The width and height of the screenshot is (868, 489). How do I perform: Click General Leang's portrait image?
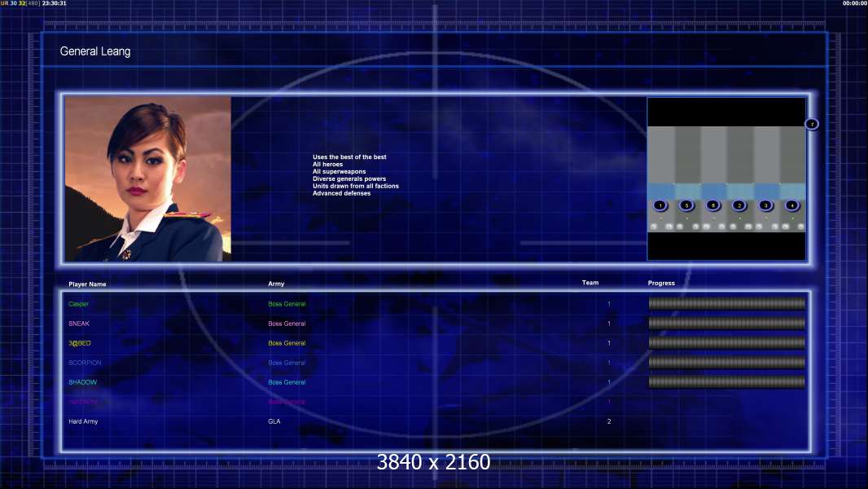(x=148, y=178)
